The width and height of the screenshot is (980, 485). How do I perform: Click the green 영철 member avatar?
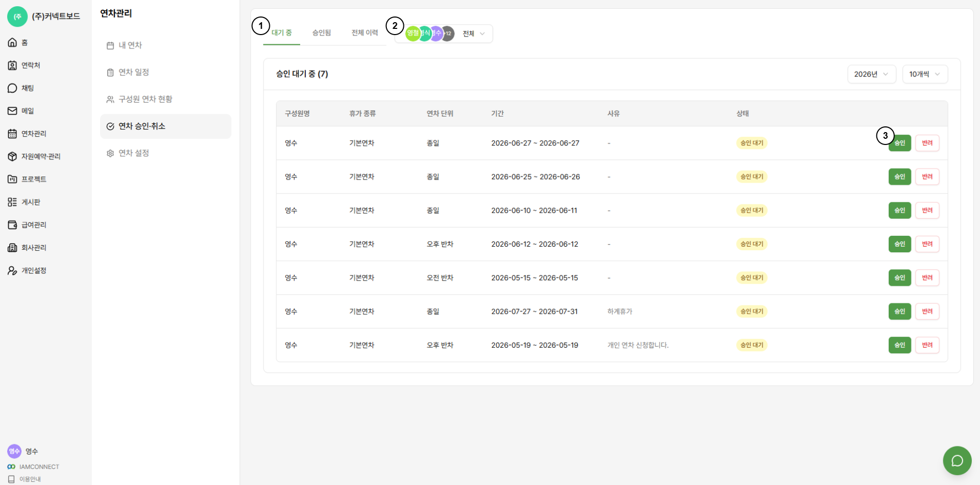coord(412,34)
